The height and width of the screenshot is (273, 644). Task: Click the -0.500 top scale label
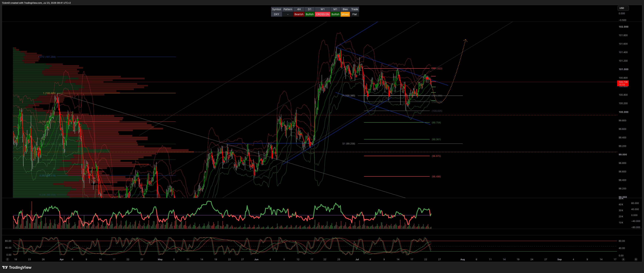(623, 20)
